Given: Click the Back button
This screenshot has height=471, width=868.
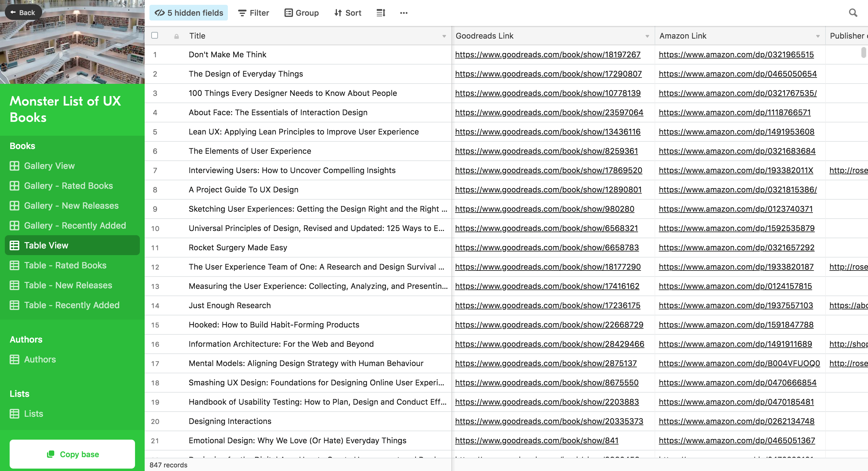Looking at the screenshot, I should [23, 12].
